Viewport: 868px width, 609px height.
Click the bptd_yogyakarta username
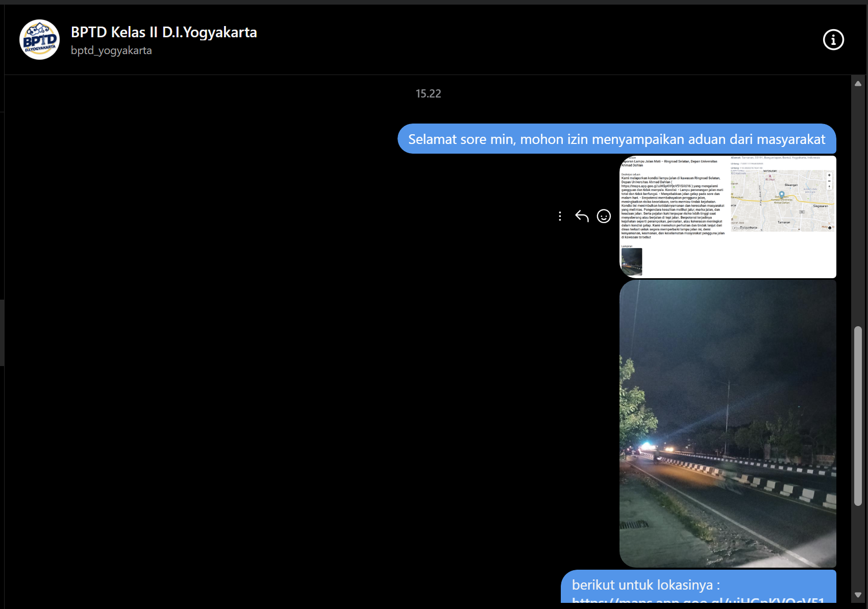(x=111, y=51)
